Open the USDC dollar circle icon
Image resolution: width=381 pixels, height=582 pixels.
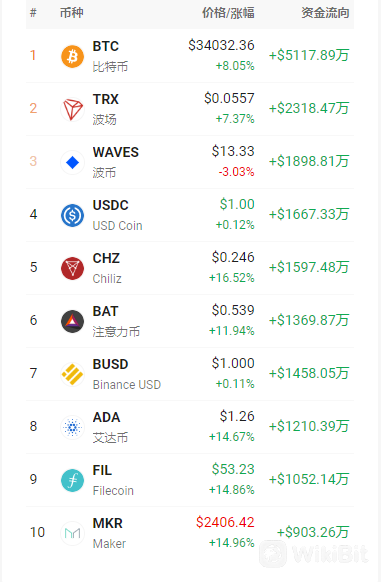pos(72,216)
